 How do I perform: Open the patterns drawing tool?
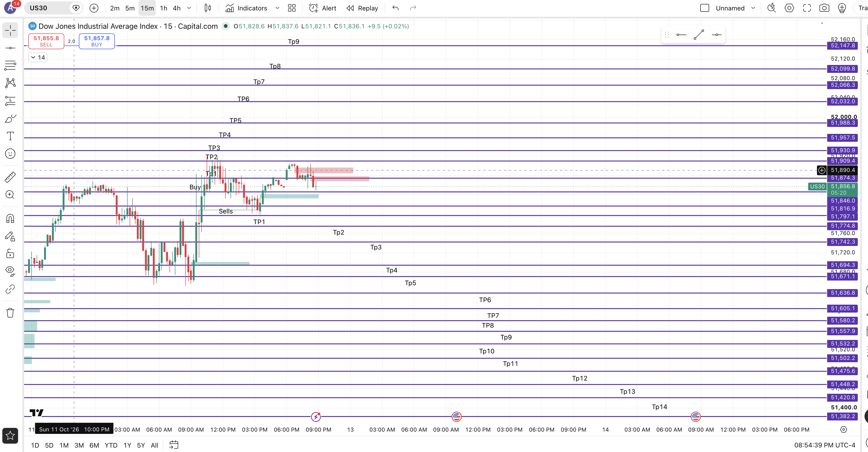pyautogui.click(x=10, y=83)
